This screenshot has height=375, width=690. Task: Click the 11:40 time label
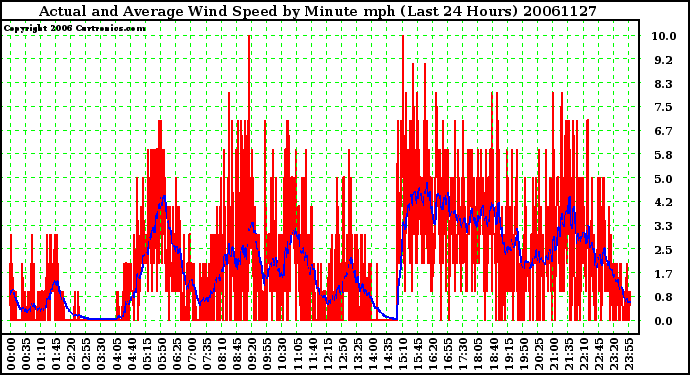[x=312, y=354]
